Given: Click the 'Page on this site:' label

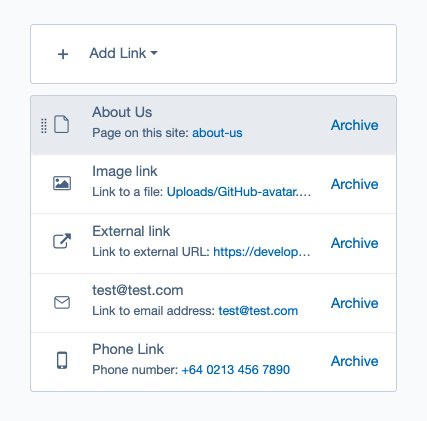Looking at the screenshot, I should pyautogui.click(x=140, y=133).
